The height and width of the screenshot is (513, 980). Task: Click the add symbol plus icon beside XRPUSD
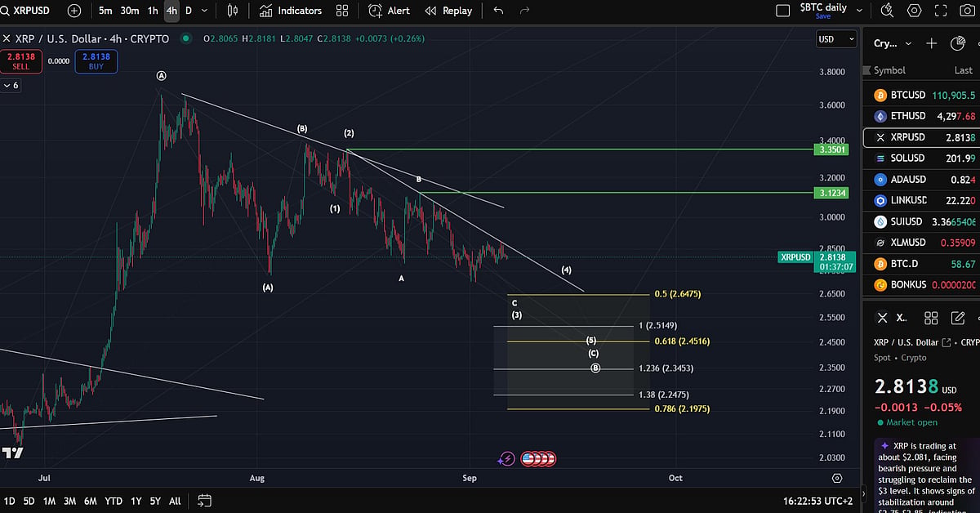(x=74, y=11)
